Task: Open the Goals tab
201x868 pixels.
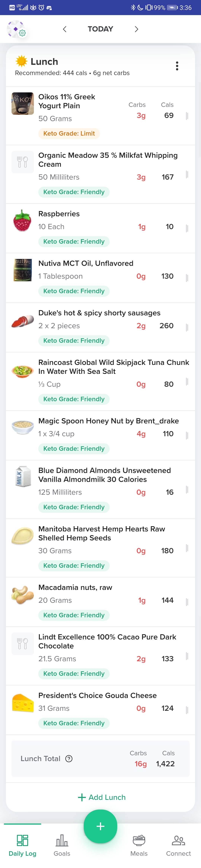Action: 62,845
